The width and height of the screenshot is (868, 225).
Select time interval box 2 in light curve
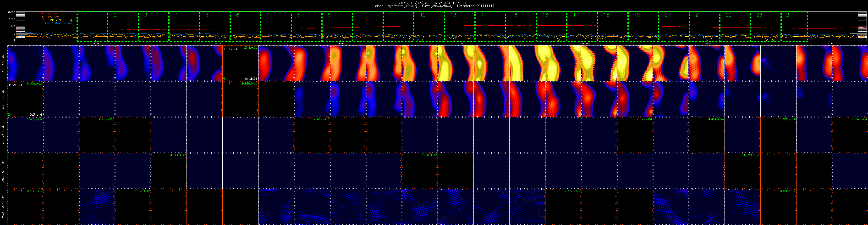tap(123, 26)
